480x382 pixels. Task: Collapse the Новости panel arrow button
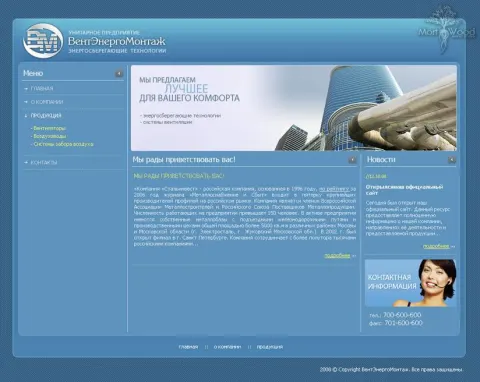[452, 160]
